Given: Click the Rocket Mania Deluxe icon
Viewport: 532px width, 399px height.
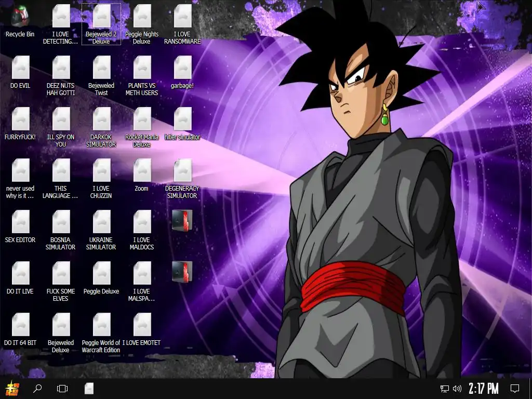Looking at the screenshot, I should (x=142, y=128).
